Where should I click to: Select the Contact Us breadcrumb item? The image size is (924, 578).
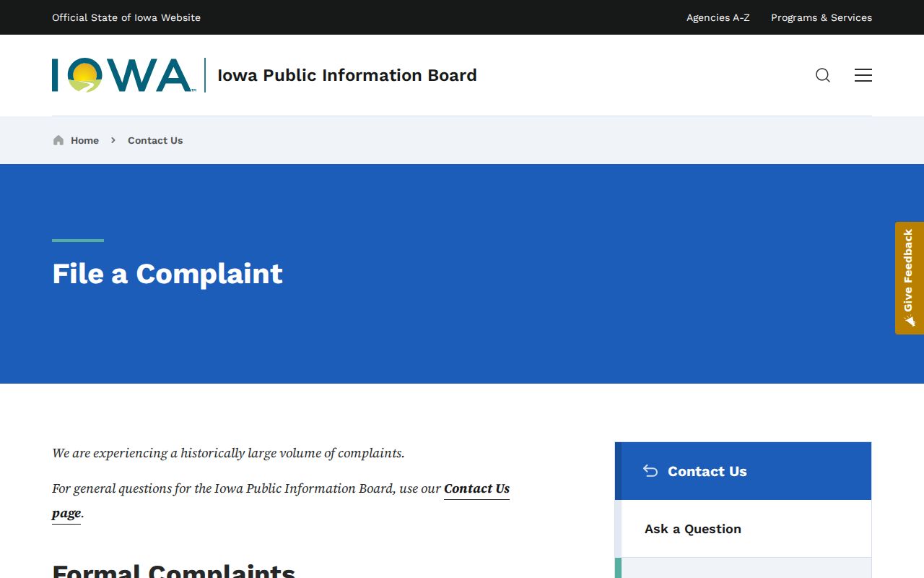point(155,140)
